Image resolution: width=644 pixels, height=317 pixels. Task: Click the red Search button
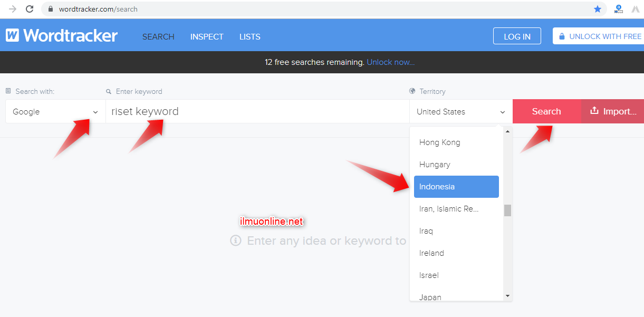tap(546, 111)
